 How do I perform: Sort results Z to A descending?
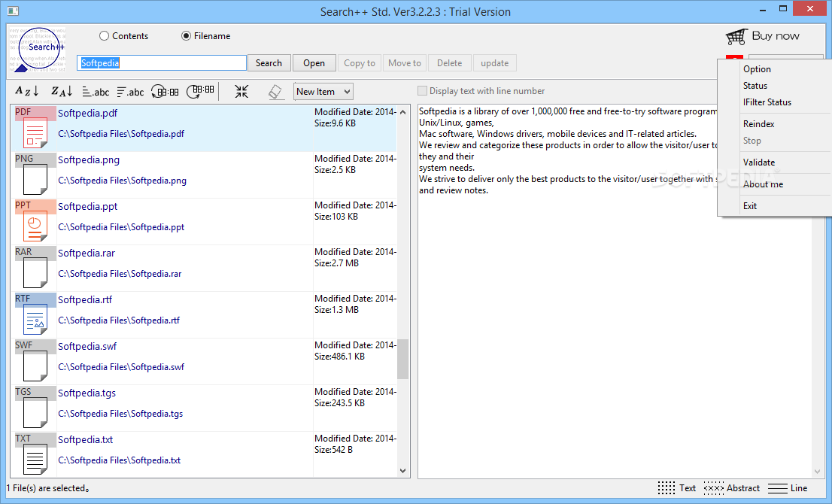point(62,91)
